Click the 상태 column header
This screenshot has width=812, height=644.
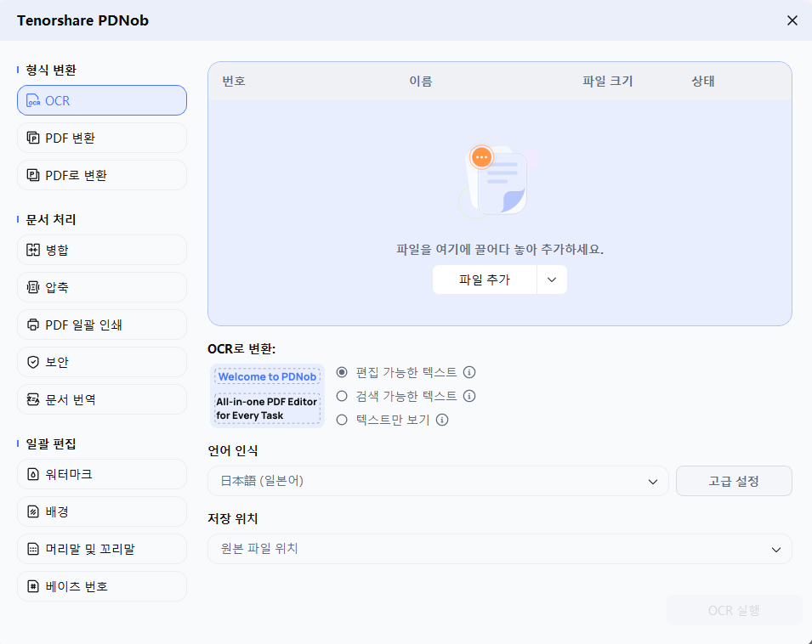click(702, 82)
